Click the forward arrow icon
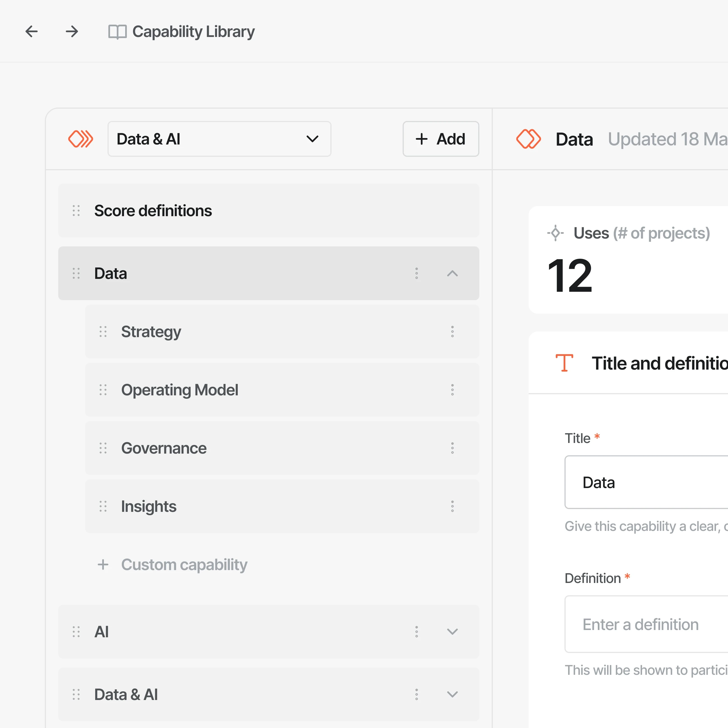Viewport: 728px width, 728px height. pos(72,31)
